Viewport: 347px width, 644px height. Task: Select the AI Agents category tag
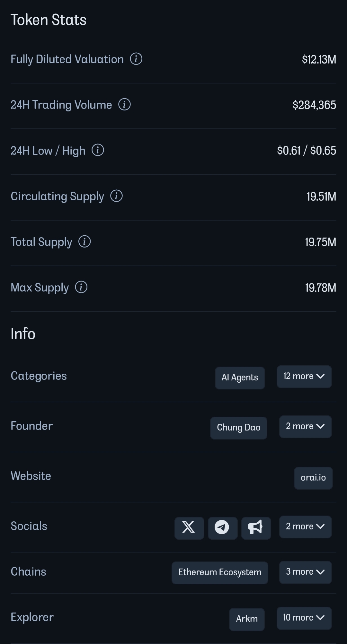[240, 378]
